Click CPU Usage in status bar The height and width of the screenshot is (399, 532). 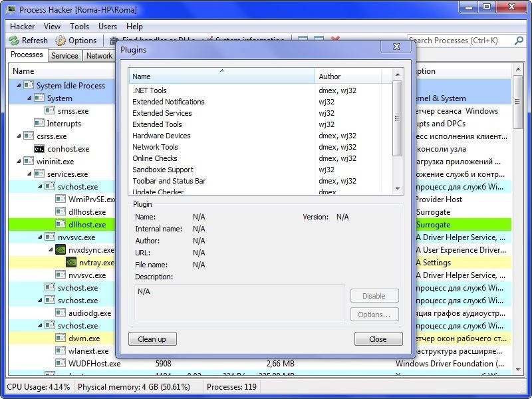39,387
